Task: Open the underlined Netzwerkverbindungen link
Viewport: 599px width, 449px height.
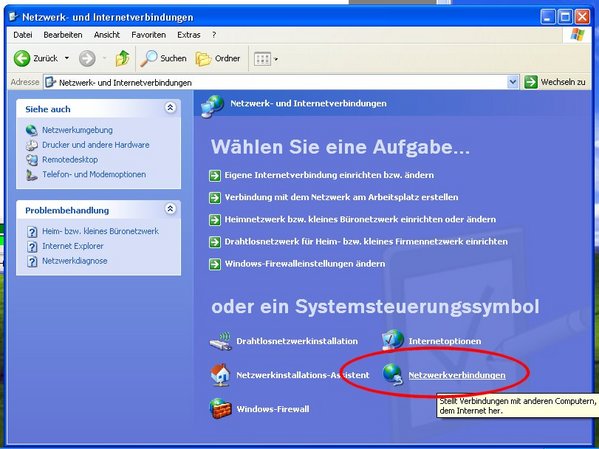Action: pyautogui.click(x=457, y=375)
